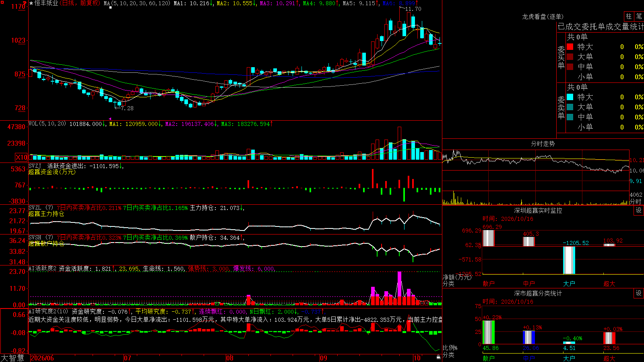Select the 08 month marker on the timeline

coord(230,358)
